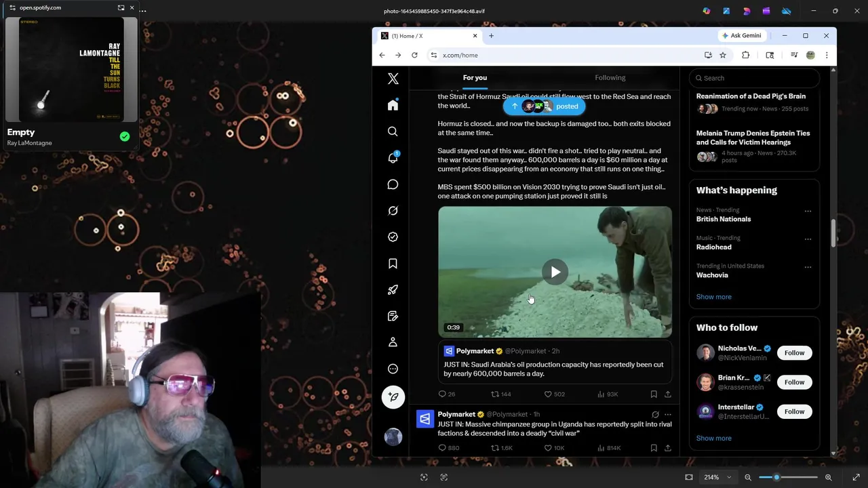Open a new Chrome tab

click(x=491, y=36)
